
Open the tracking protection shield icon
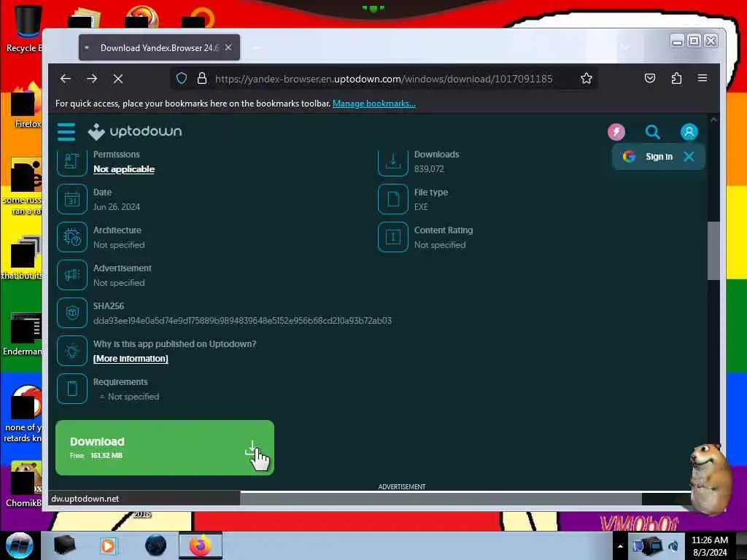[182, 78]
